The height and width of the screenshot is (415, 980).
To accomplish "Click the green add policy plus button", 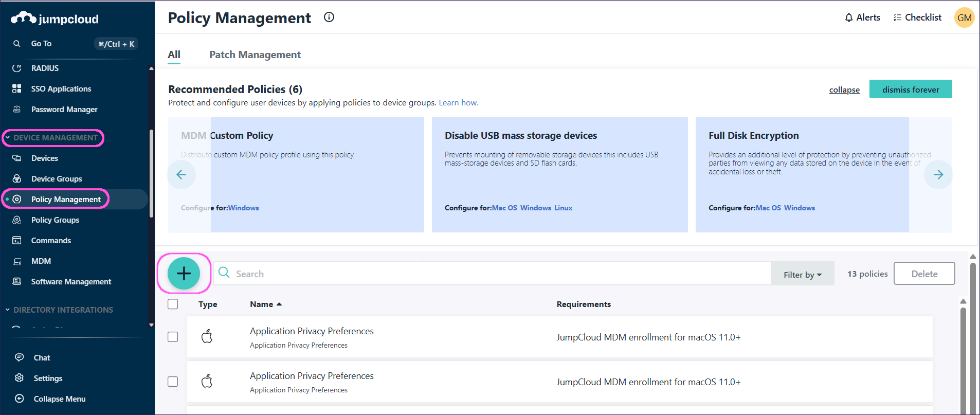I will [x=184, y=274].
